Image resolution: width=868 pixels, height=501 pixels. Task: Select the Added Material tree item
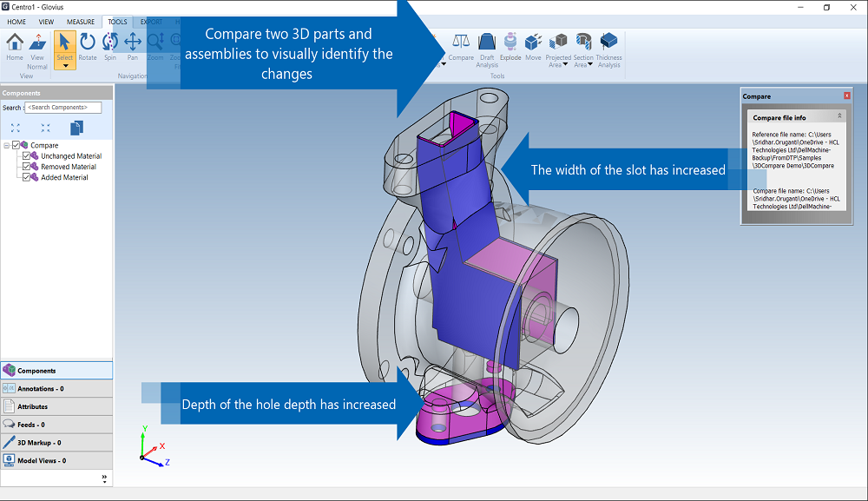[x=64, y=178]
